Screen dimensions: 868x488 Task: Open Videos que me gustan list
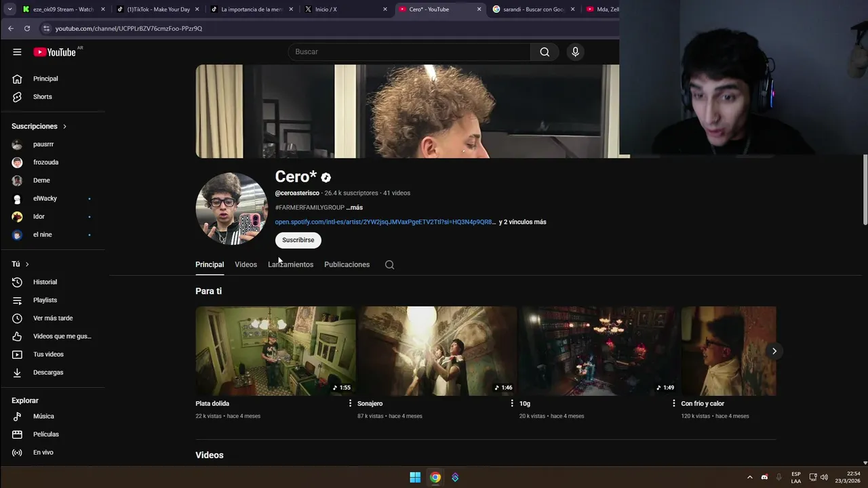coord(54,336)
